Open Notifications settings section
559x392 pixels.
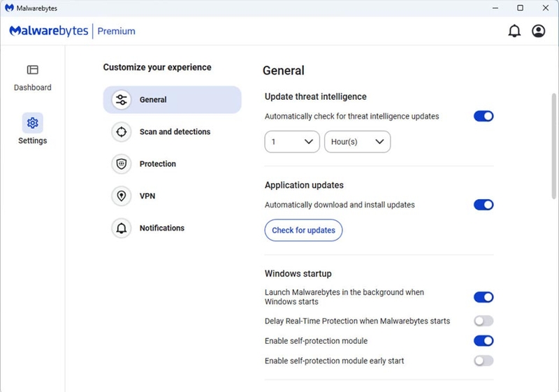[x=172, y=228]
